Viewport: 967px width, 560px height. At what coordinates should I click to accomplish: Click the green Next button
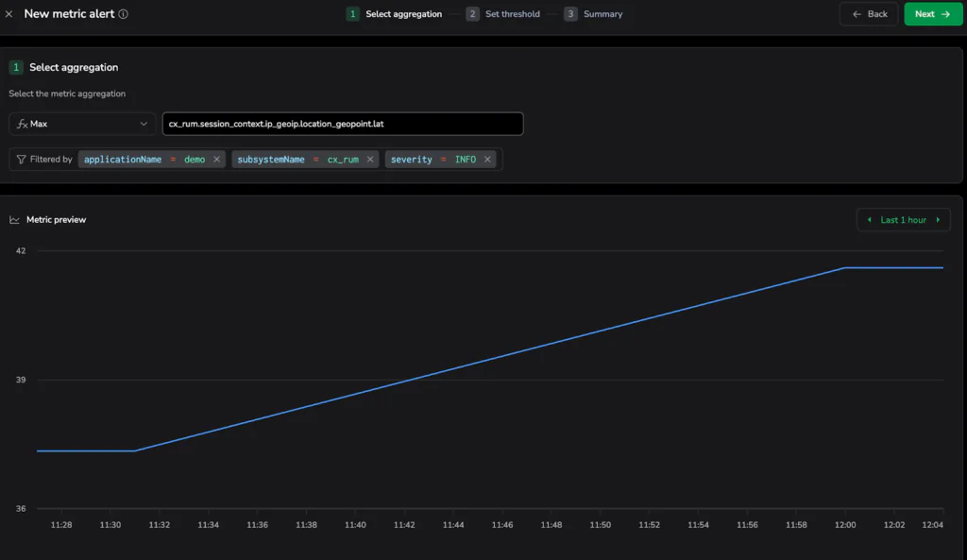pyautogui.click(x=932, y=14)
